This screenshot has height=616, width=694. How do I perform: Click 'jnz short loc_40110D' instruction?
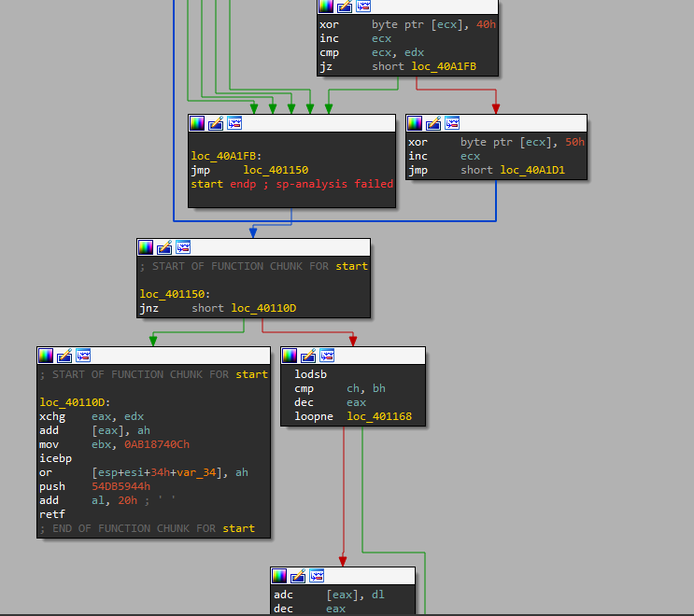[218, 308]
